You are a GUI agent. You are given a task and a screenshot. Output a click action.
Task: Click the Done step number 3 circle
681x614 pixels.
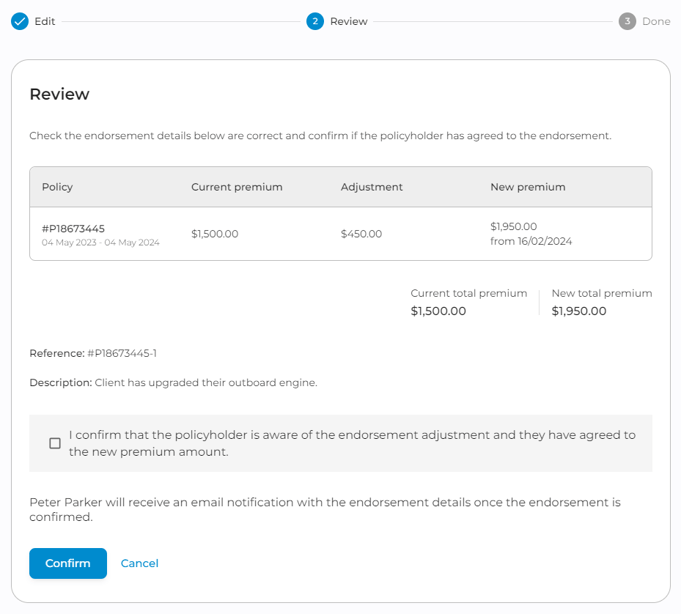click(x=627, y=21)
